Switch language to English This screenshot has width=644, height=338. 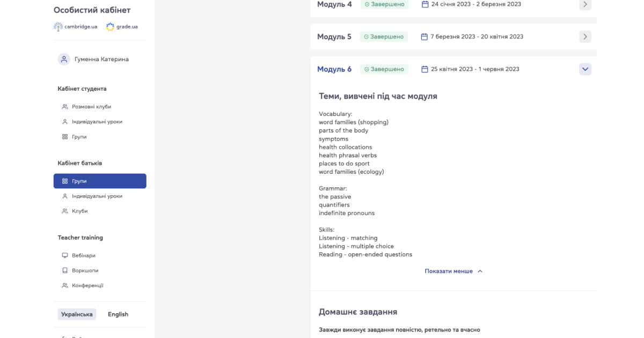(x=118, y=314)
